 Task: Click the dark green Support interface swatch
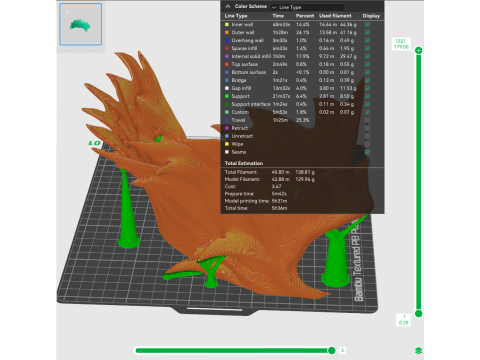(227, 104)
